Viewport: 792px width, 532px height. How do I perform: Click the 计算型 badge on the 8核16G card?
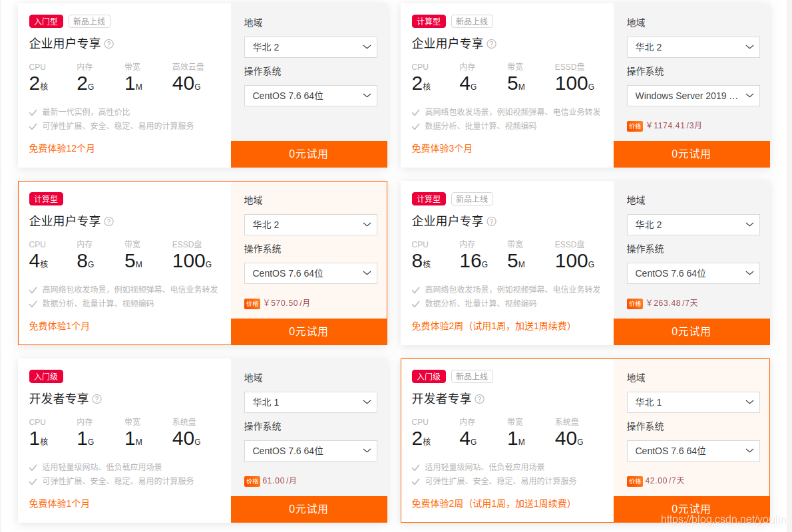(429, 199)
